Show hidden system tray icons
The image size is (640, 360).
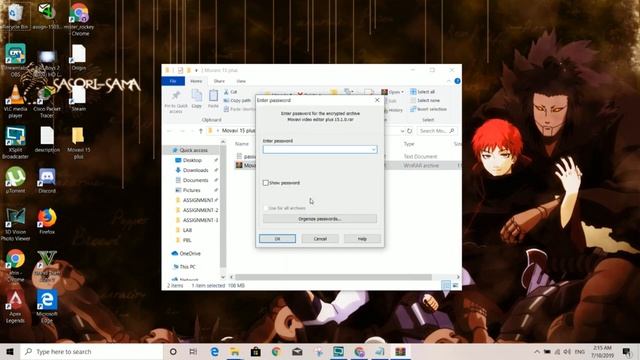tap(537, 351)
